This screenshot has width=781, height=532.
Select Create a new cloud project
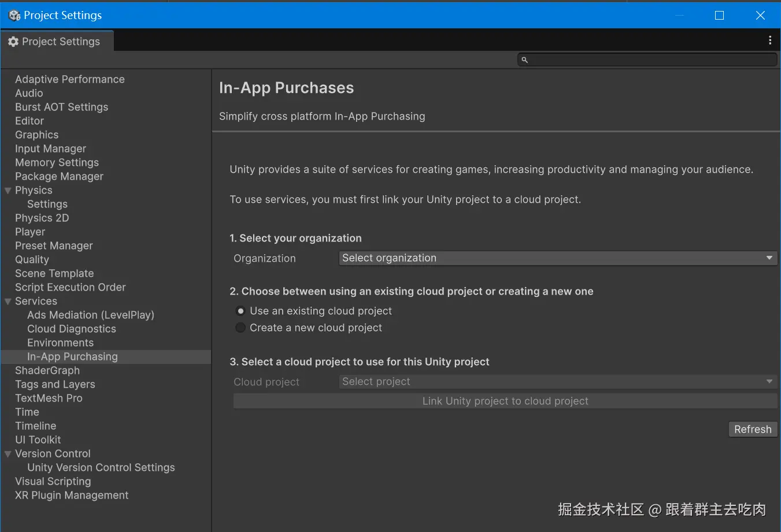point(241,328)
